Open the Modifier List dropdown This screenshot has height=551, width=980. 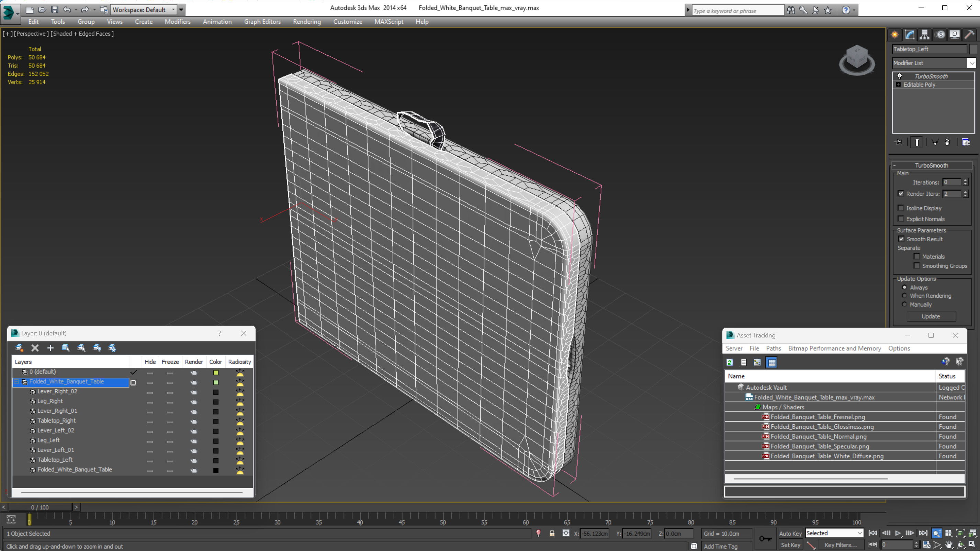[971, 62]
